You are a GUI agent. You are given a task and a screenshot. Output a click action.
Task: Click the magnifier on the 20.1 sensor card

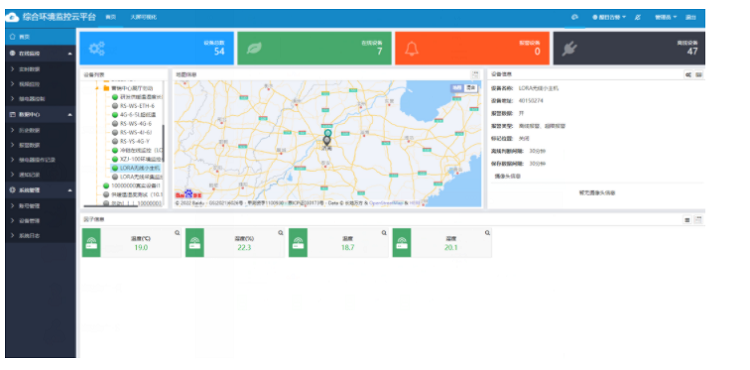coord(487,233)
